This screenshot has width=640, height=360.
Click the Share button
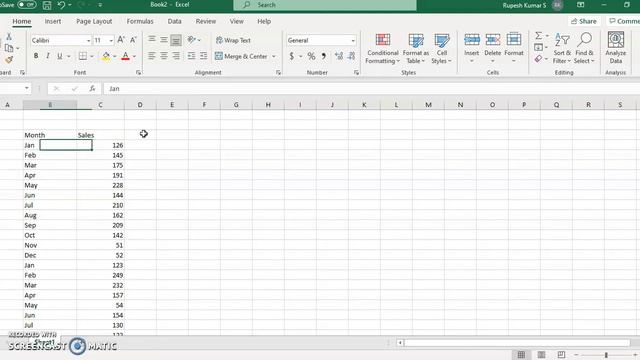point(584,21)
